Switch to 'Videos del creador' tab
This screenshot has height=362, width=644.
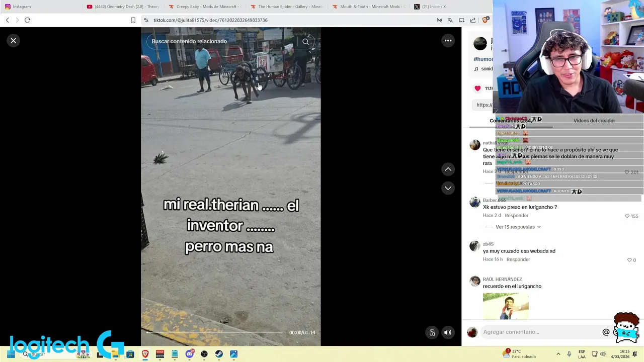tap(594, 121)
